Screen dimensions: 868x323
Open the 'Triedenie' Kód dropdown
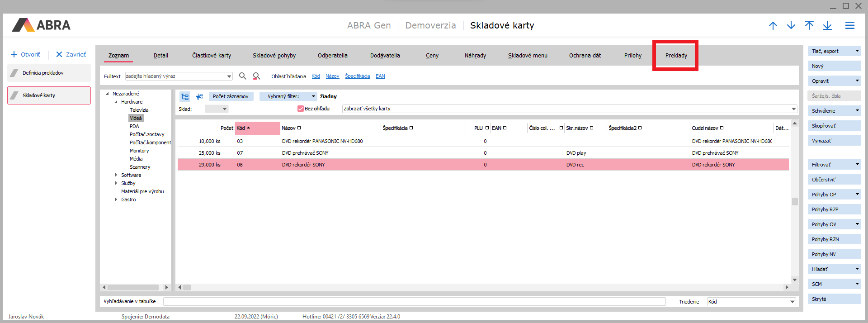point(792,302)
